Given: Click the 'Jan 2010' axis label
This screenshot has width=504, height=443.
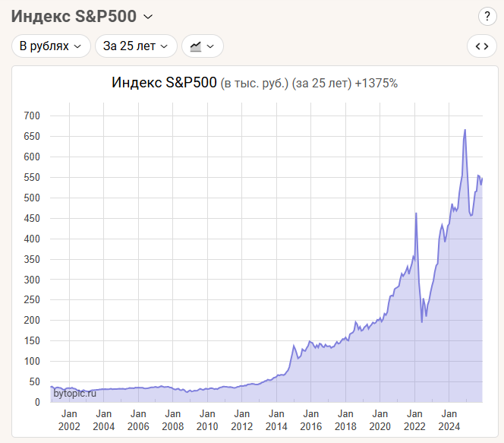Looking at the screenshot, I should 207,420.
